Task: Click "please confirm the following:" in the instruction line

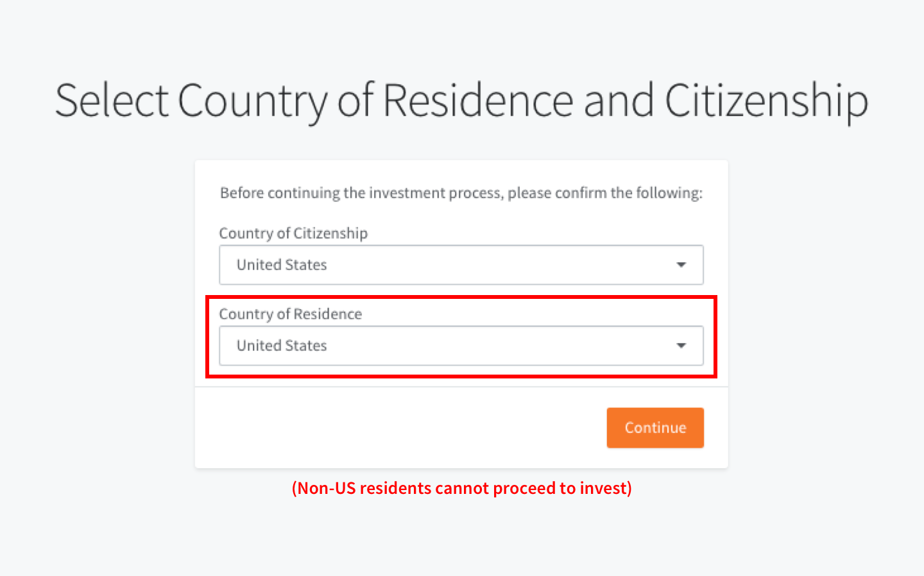Action: point(605,193)
